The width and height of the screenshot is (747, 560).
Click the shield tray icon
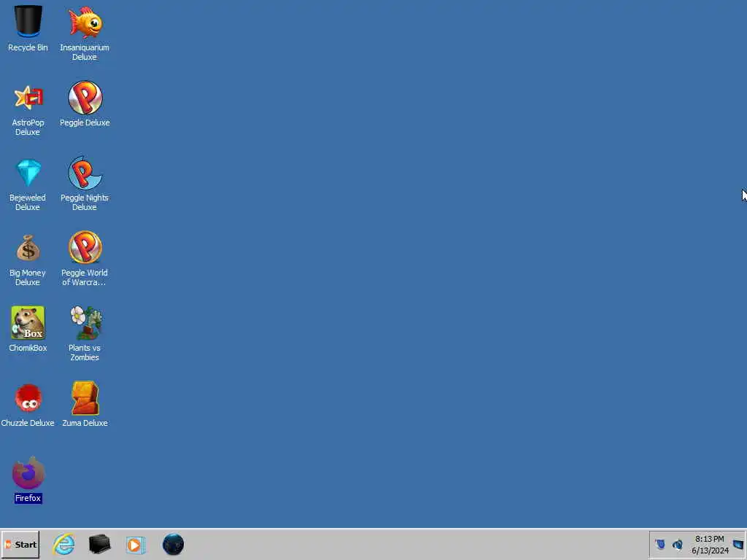click(659, 544)
